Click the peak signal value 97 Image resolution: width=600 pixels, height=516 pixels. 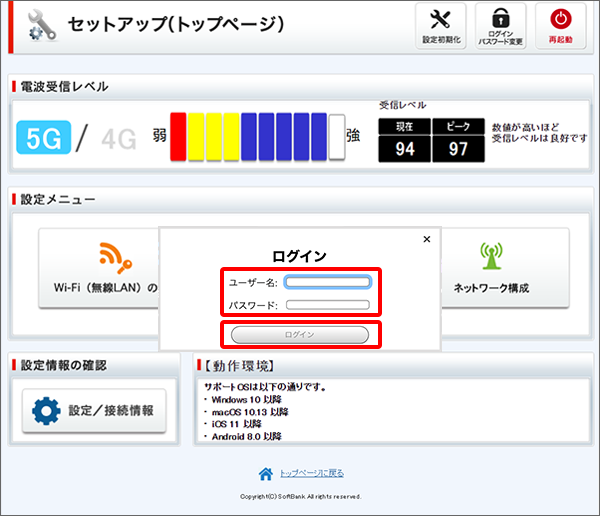(x=458, y=149)
